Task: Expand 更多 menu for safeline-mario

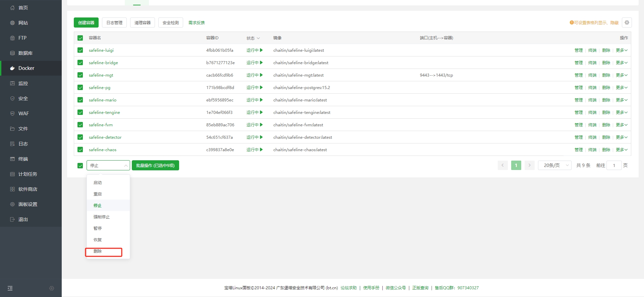Action: point(622,100)
